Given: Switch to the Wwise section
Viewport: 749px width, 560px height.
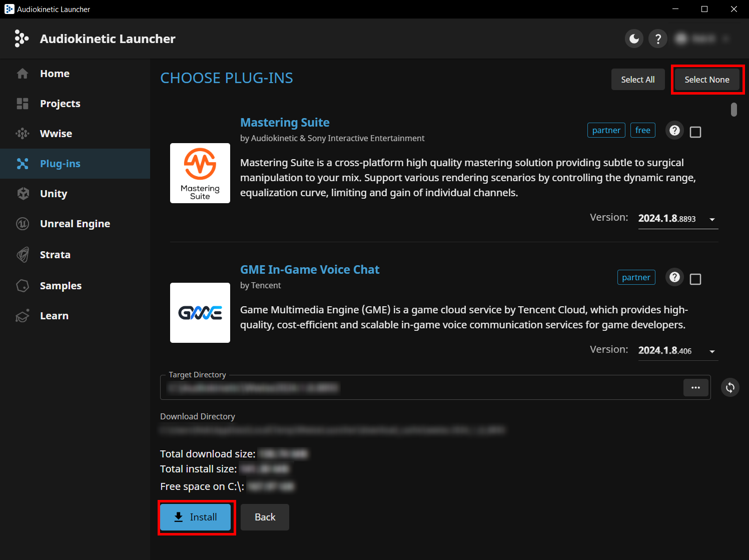Looking at the screenshot, I should [75, 134].
